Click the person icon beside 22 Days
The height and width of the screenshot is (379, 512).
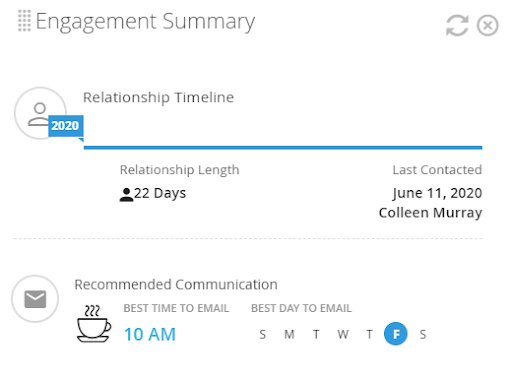(x=126, y=194)
